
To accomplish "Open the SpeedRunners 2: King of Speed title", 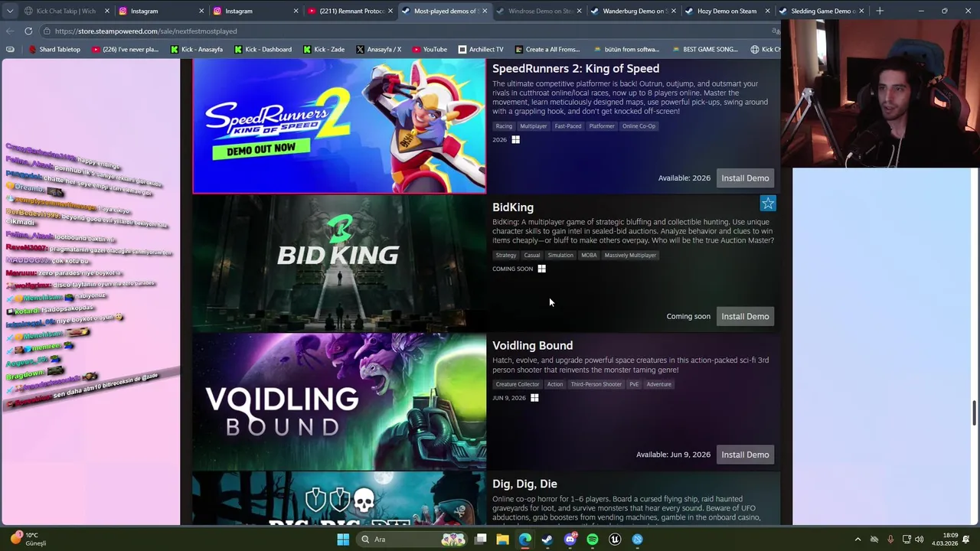I will coord(575,69).
